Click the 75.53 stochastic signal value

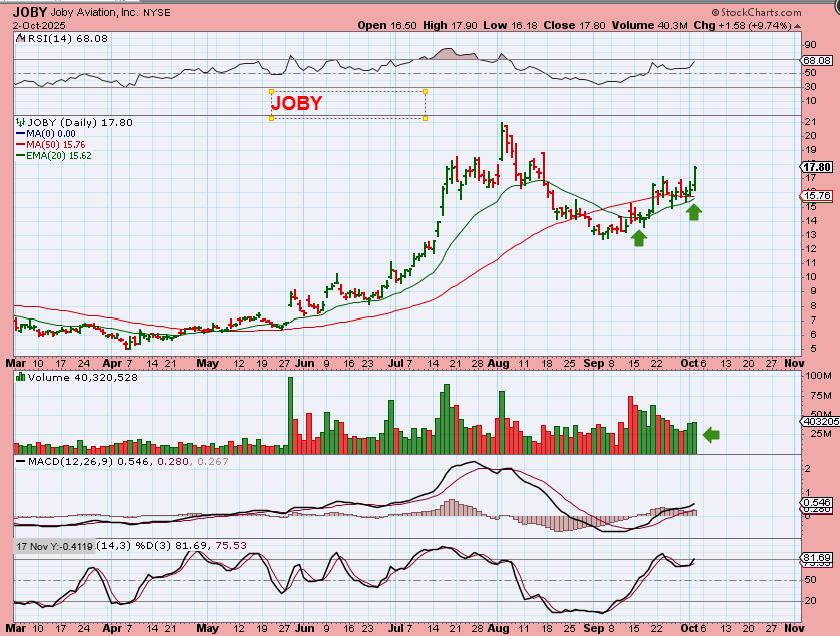click(231, 546)
